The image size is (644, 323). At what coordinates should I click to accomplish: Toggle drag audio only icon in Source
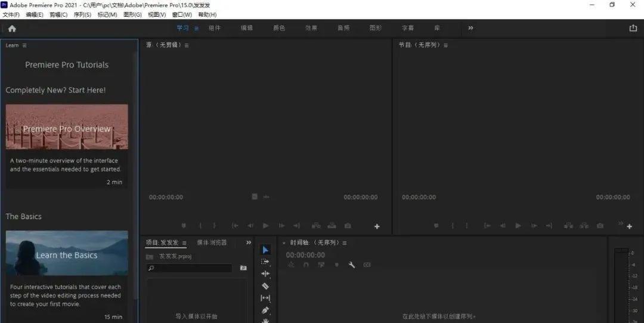pos(266,197)
